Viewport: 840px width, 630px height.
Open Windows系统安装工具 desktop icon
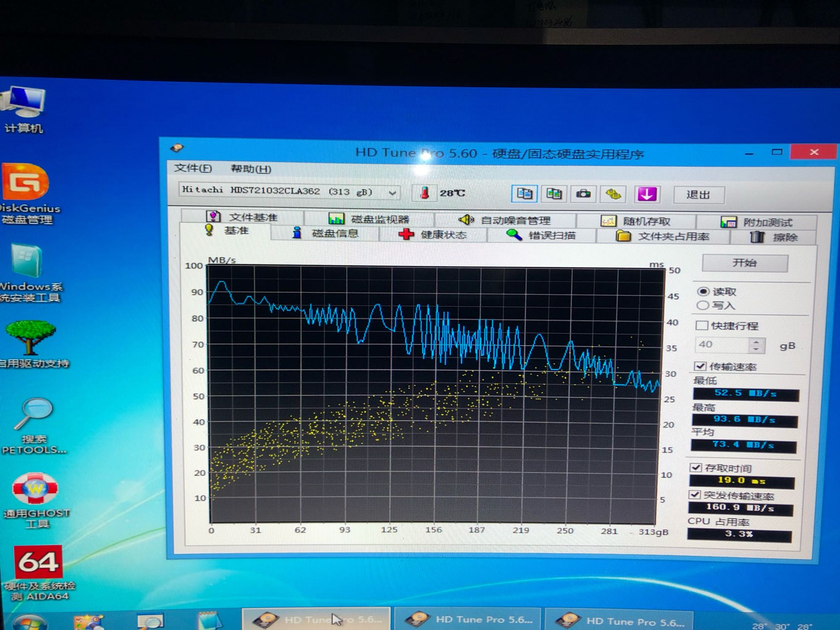29,273
